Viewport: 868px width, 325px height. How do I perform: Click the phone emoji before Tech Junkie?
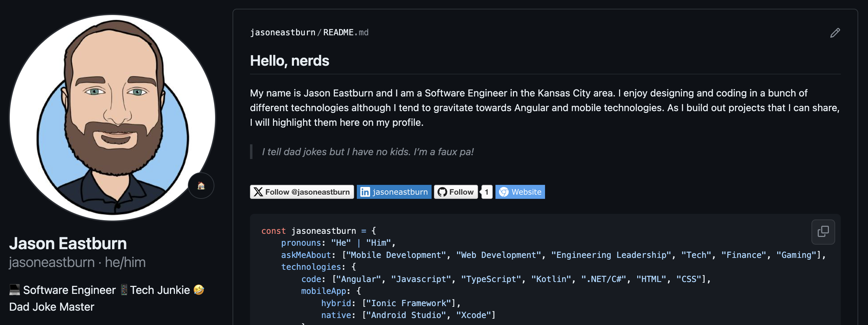[x=124, y=290]
